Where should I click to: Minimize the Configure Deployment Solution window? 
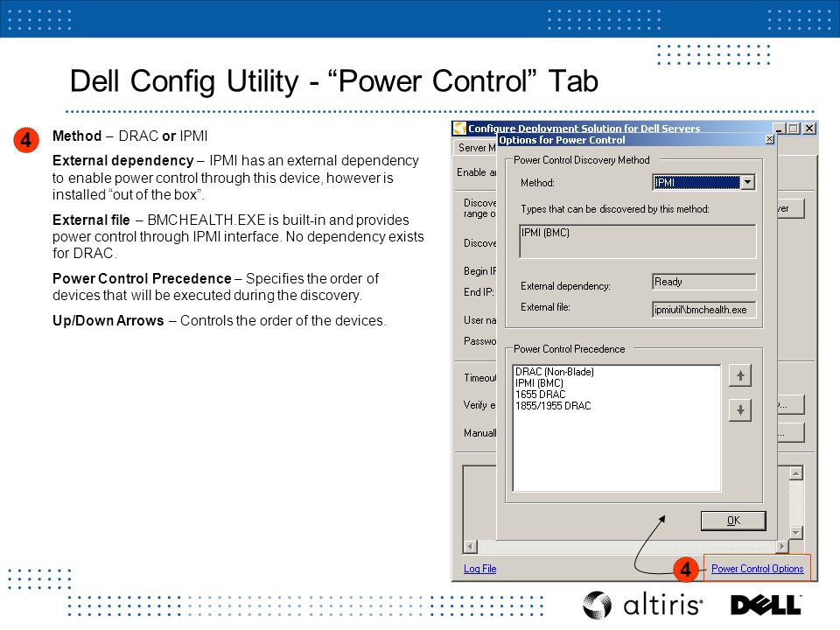780,128
